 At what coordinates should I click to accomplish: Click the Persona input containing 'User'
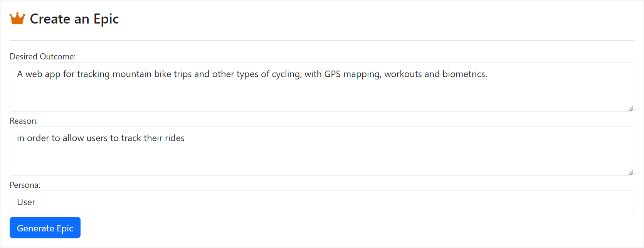(x=270, y=202)
